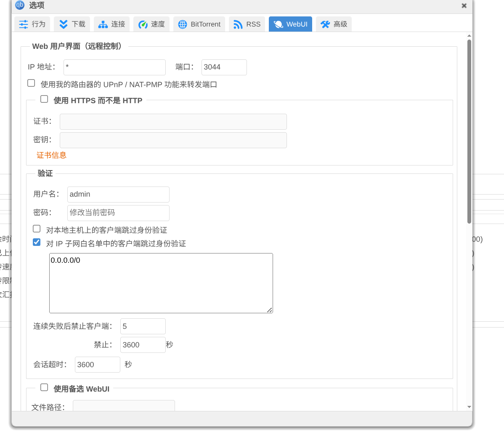Click the 端口 field showing 3044

[x=224, y=67]
